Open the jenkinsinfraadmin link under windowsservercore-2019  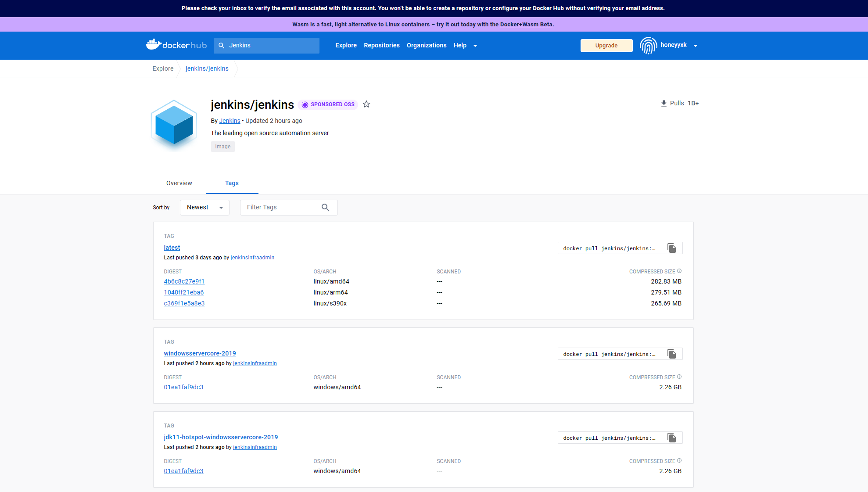click(255, 363)
